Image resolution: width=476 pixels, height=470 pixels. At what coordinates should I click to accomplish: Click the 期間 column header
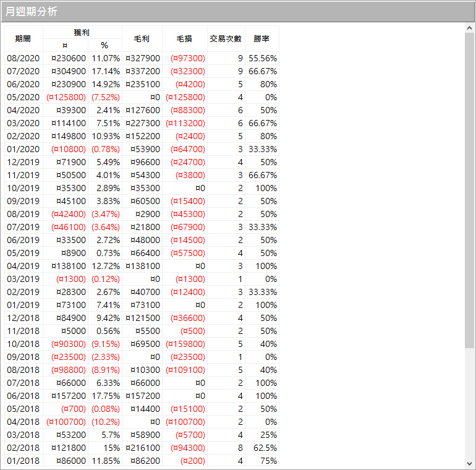(x=23, y=38)
